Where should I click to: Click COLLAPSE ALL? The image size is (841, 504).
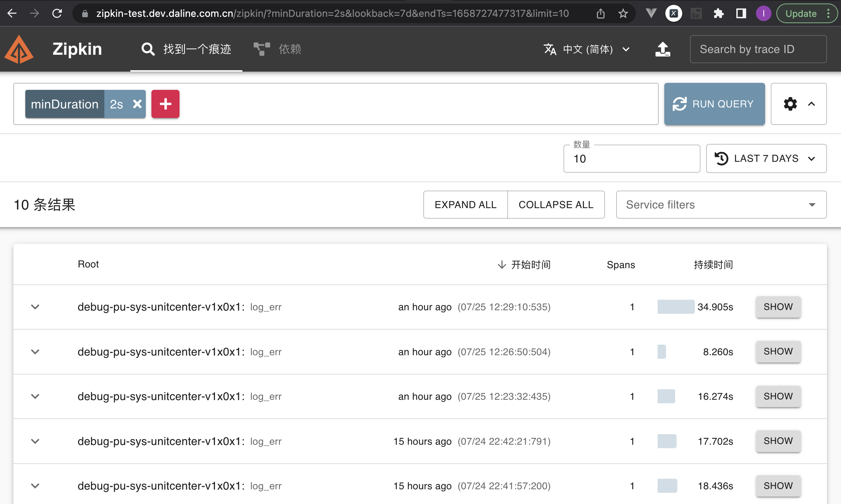pyautogui.click(x=556, y=205)
